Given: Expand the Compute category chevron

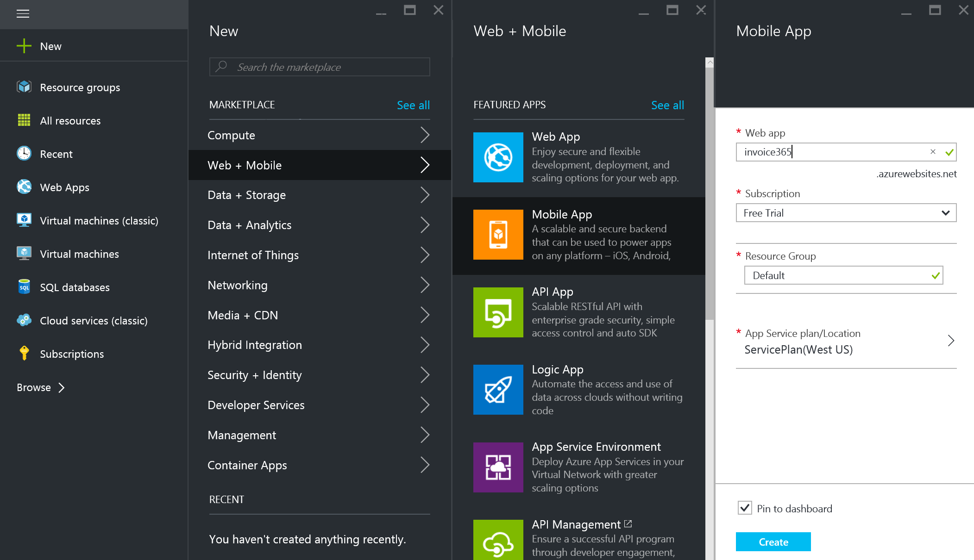Looking at the screenshot, I should (x=425, y=135).
